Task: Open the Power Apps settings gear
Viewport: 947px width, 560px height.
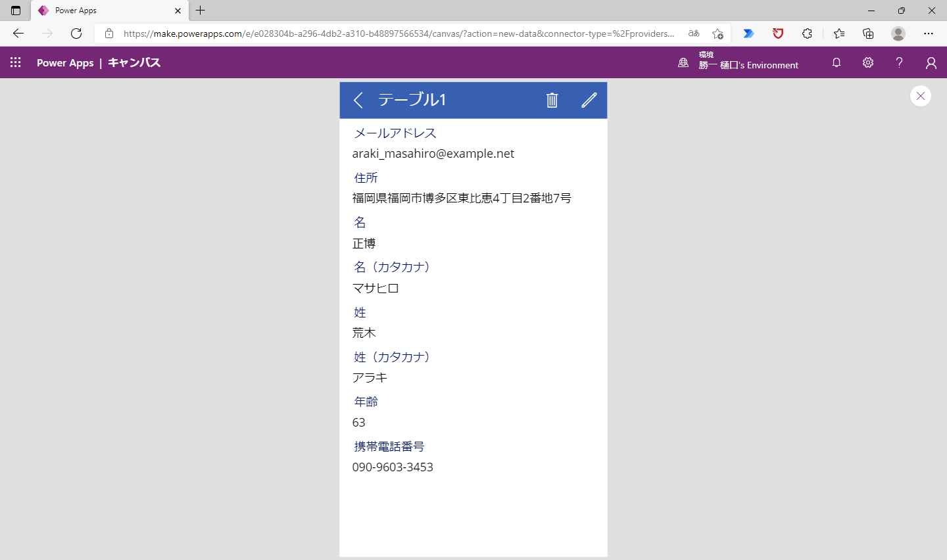Action: (x=868, y=62)
